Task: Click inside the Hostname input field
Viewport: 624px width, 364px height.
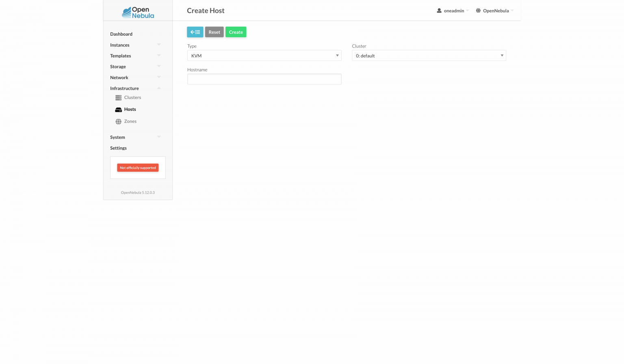Action: tap(264, 79)
